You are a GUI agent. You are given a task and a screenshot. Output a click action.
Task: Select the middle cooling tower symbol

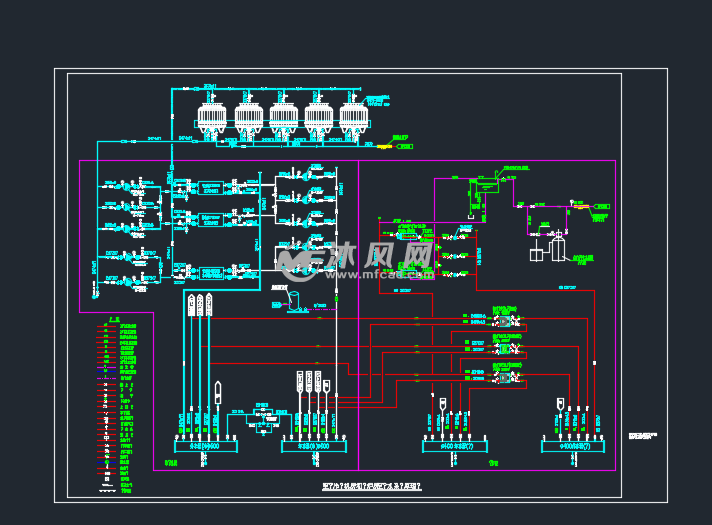click(x=283, y=118)
